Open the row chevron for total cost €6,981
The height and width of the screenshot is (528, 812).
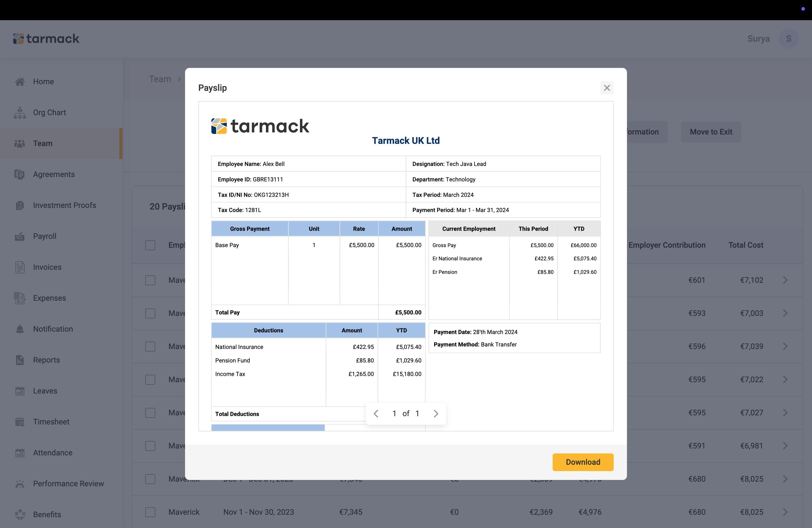click(785, 446)
